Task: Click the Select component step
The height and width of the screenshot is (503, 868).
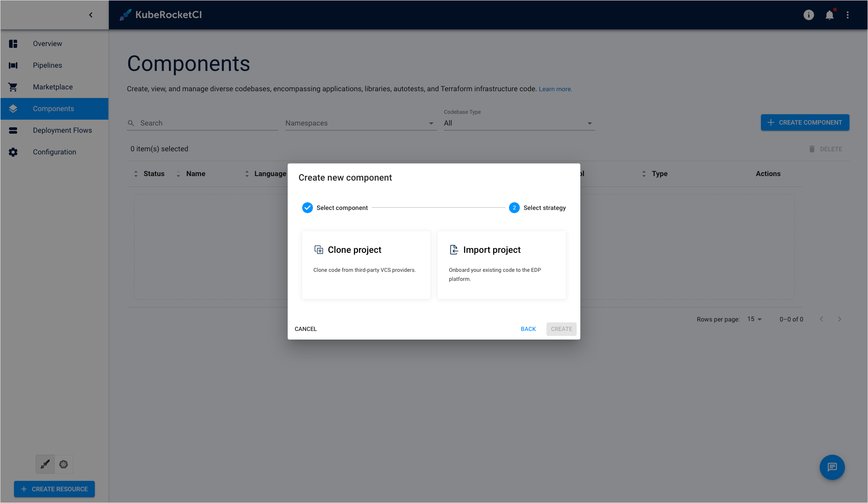Action: pyautogui.click(x=335, y=208)
